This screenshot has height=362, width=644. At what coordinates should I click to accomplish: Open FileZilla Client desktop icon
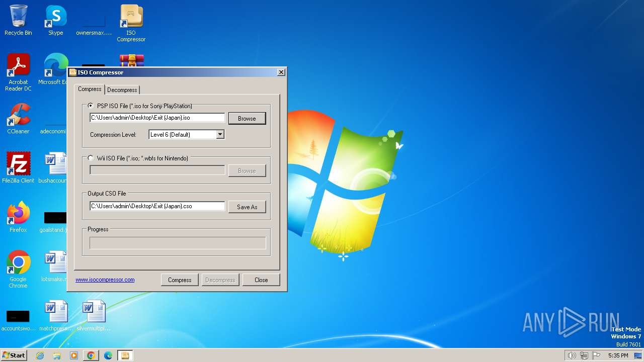18,168
